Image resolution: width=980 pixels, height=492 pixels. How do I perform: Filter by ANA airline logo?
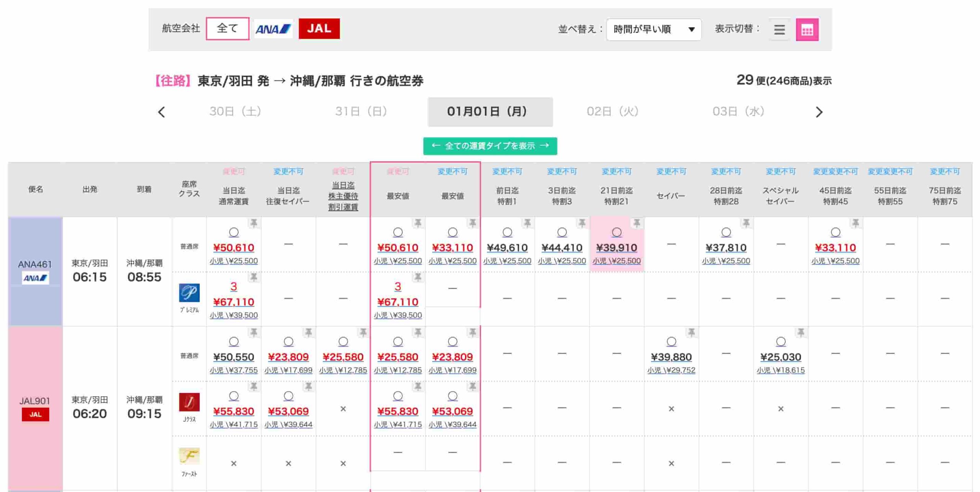point(273,29)
